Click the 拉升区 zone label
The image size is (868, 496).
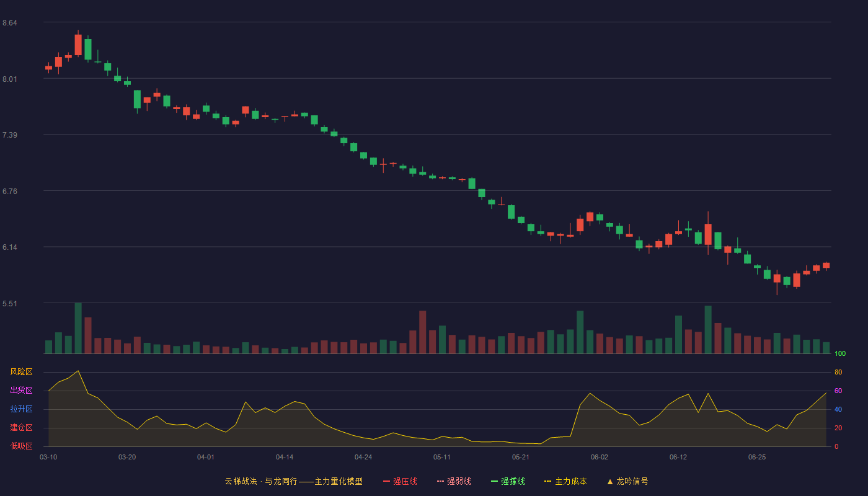coord(21,409)
